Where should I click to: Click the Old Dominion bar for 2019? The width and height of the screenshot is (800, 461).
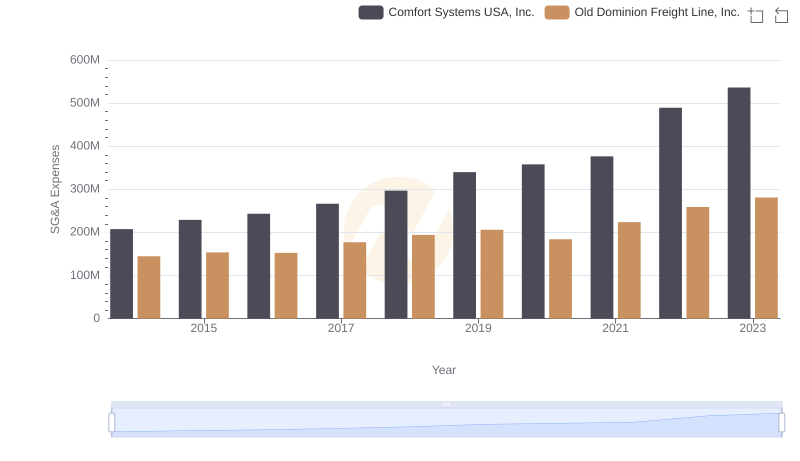[x=492, y=274]
